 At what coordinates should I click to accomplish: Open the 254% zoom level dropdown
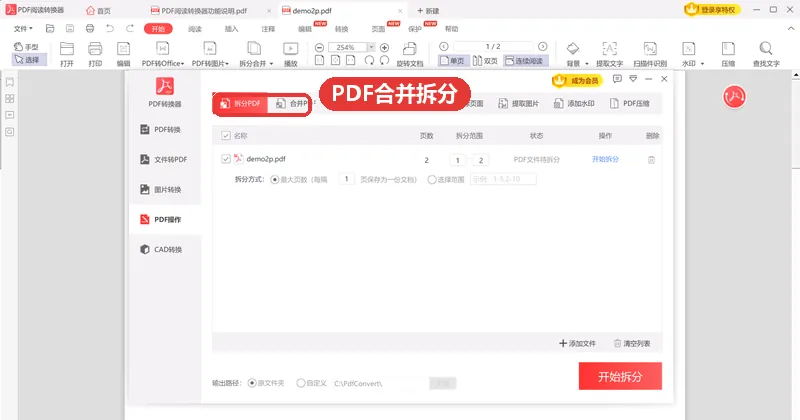tap(371, 47)
